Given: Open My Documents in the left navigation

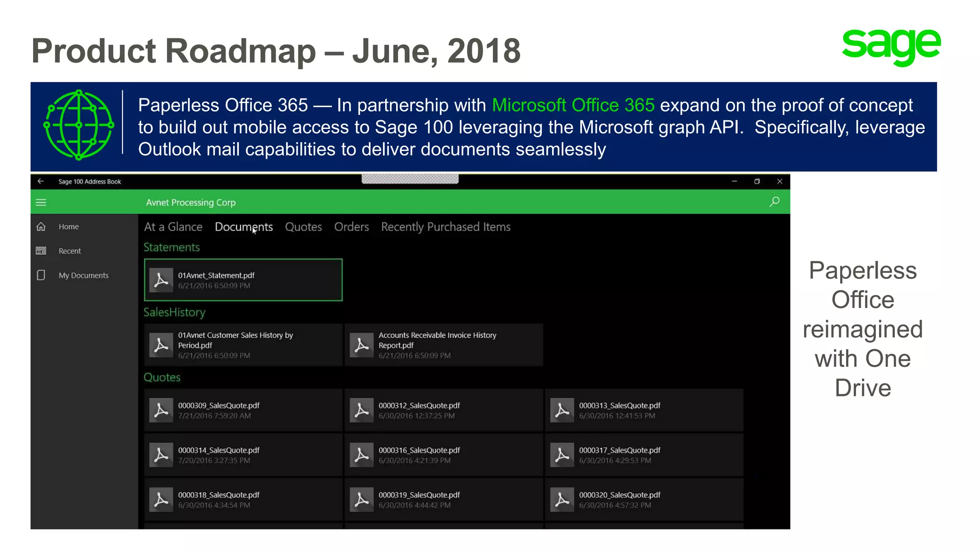Looking at the screenshot, I should 84,275.
